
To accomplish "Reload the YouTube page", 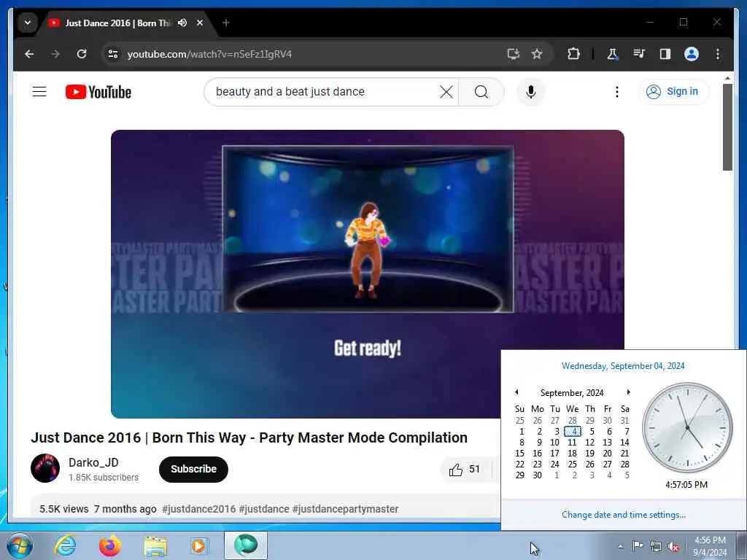I will point(82,54).
